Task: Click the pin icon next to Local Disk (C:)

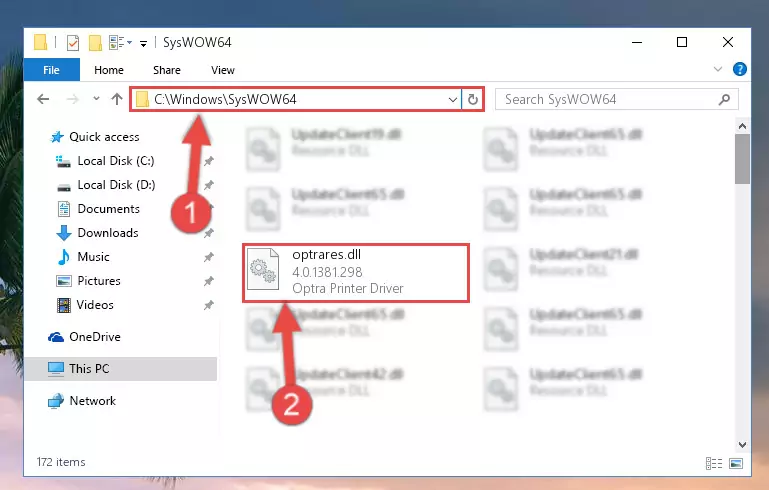Action: point(208,161)
